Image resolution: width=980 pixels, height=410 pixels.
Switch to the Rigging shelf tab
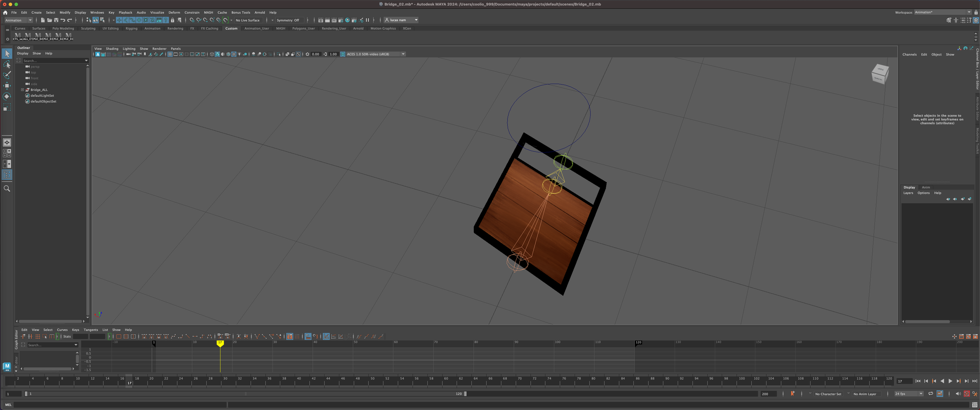click(x=131, y=29)
